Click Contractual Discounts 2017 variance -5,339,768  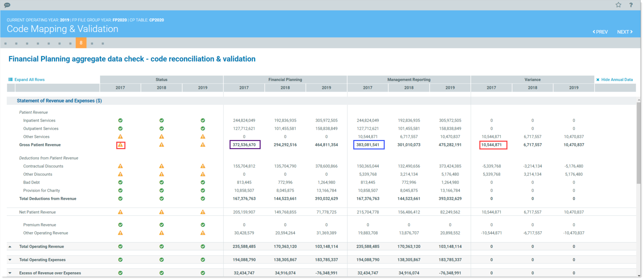[492, 166]
